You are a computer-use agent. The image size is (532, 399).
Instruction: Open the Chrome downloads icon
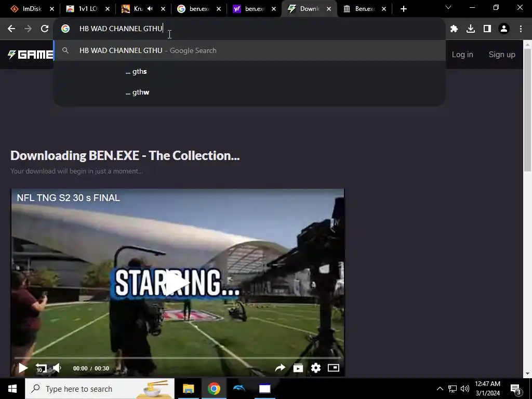pos(471,29)
